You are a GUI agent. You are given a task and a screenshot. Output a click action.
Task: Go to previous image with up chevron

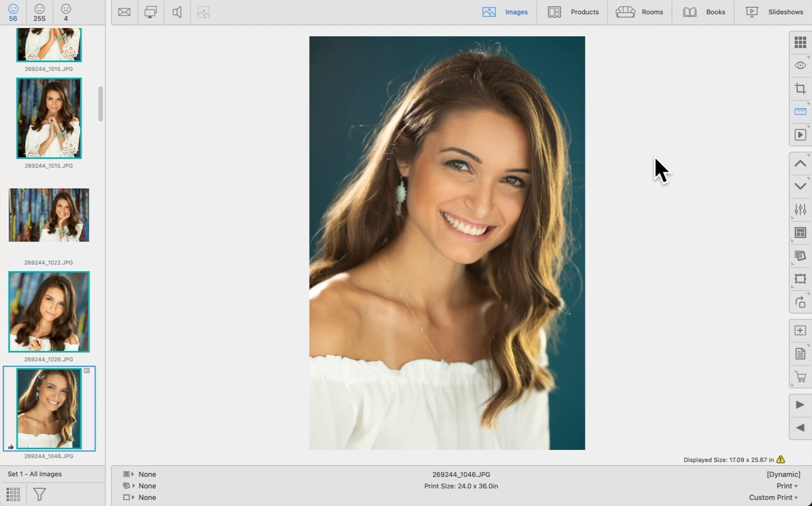pos(800,163)
